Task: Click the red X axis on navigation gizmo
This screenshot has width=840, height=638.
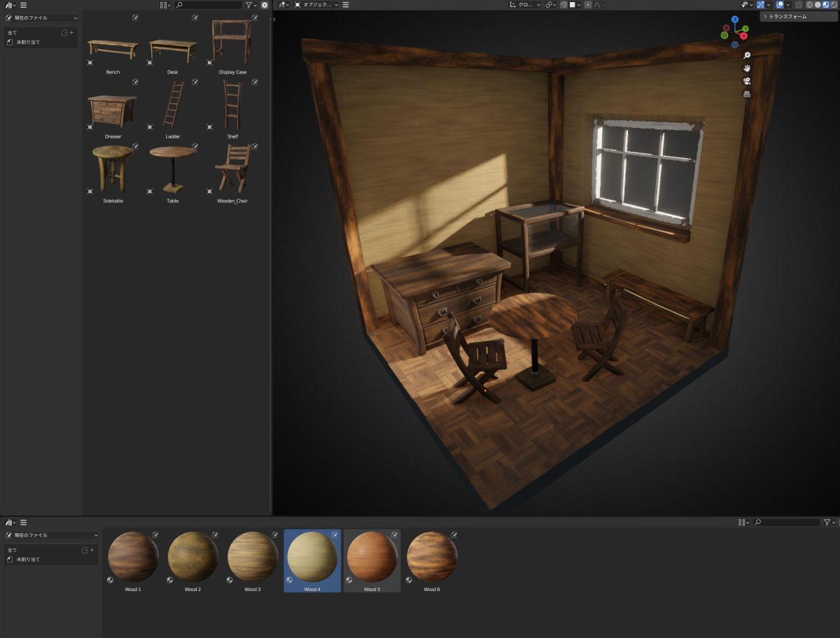Action: click(x=744, y=36)
